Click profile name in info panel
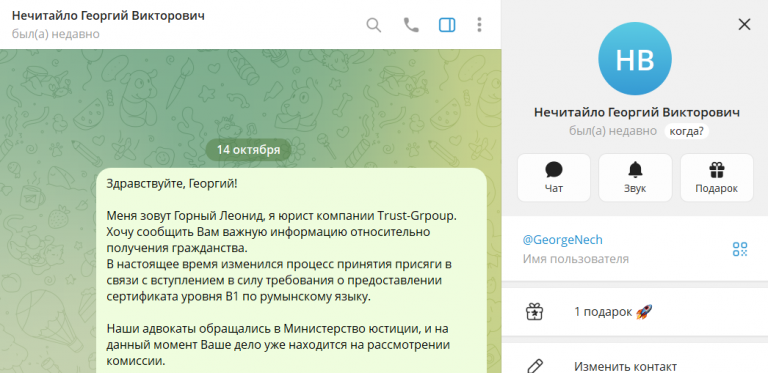768x373 pixels. [637, 113]
